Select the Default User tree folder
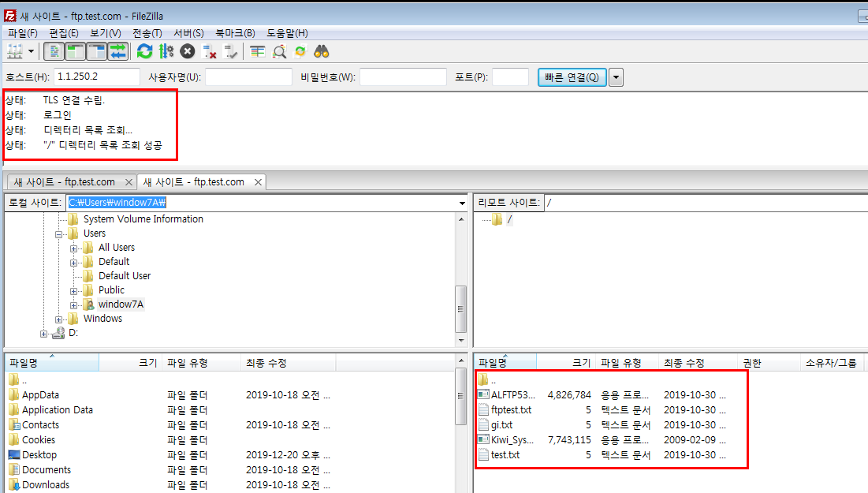 coord(124,275)
